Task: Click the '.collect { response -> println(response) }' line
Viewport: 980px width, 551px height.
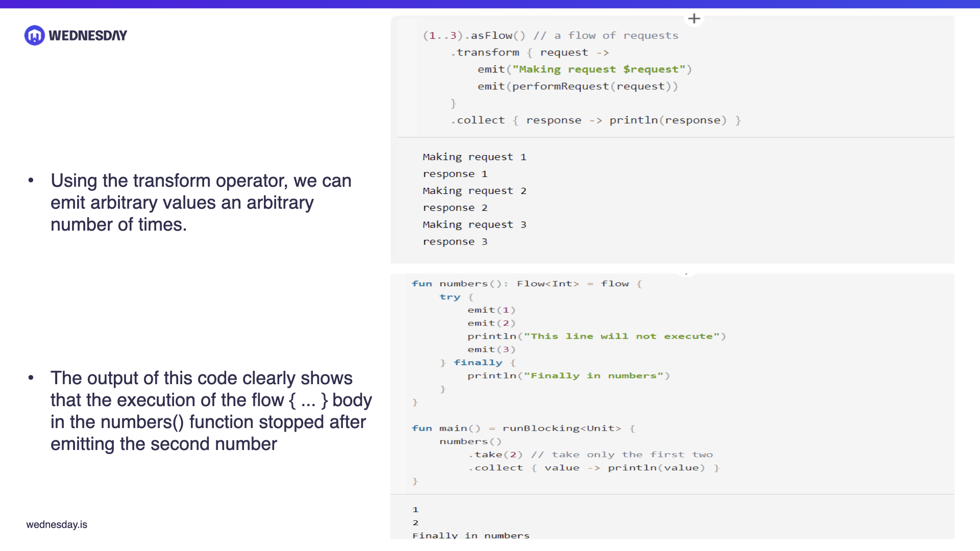Action: point(596,120)
